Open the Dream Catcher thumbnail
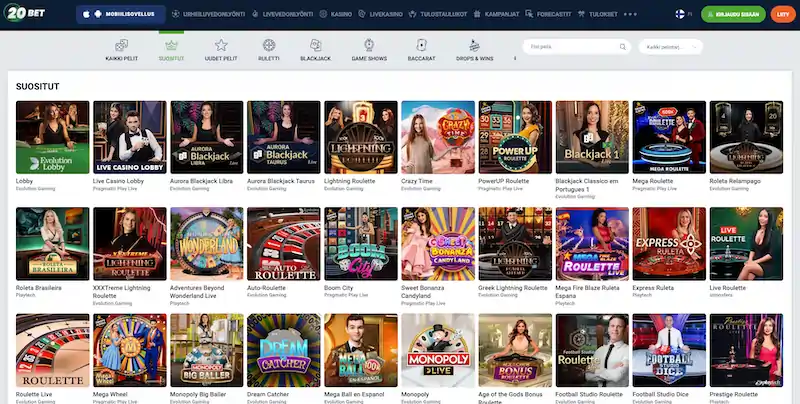 click(284, 350)
